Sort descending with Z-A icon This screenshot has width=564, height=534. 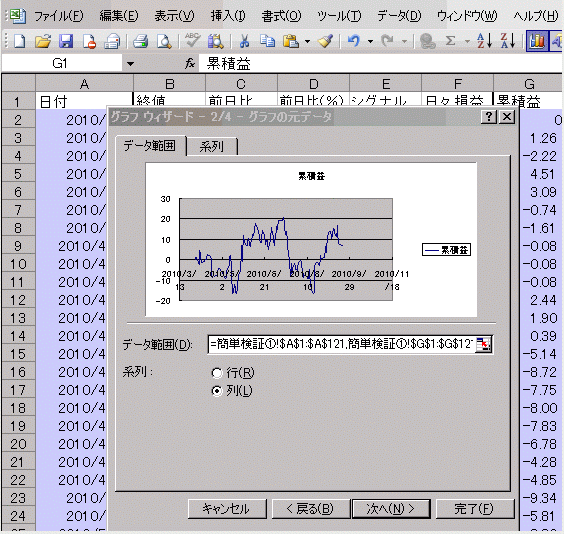pos(508,41)
